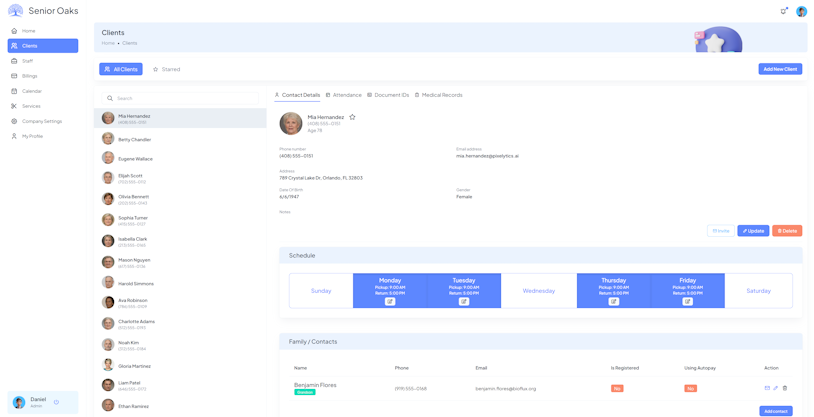Select the All Clients tab

click(x=121, y=69)
